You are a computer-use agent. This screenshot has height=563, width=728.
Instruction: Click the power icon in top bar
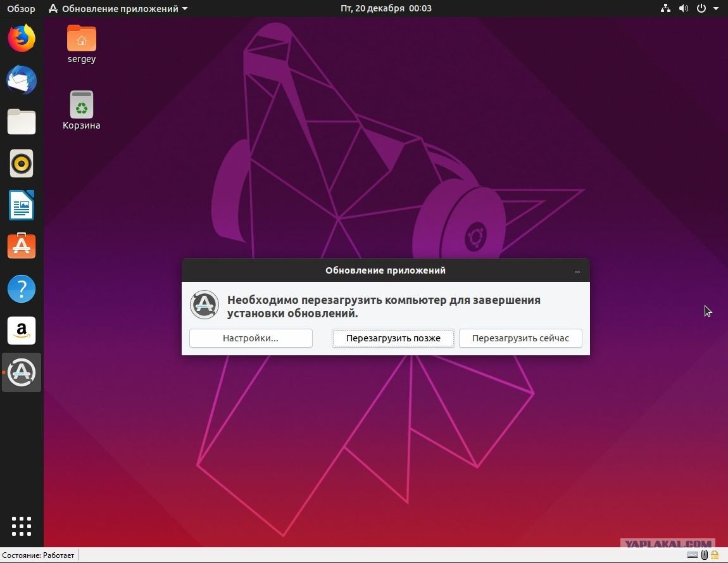pyautogui.click(x=701, y=8)
